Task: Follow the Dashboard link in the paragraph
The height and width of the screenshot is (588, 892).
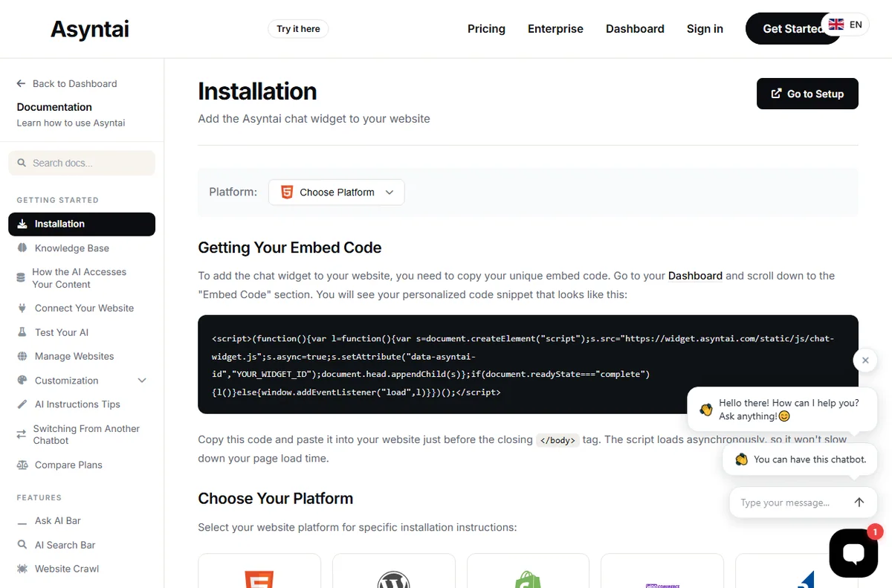Action: (695, 276)
